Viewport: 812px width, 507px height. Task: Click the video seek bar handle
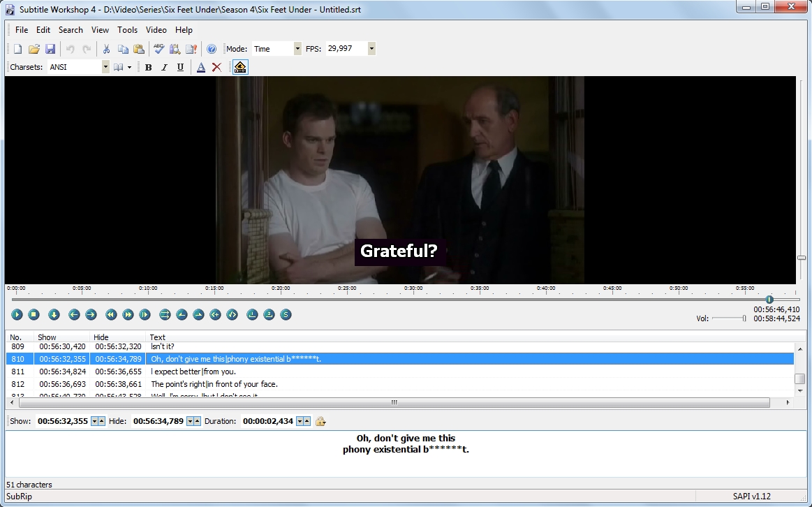tap(769, 300)
